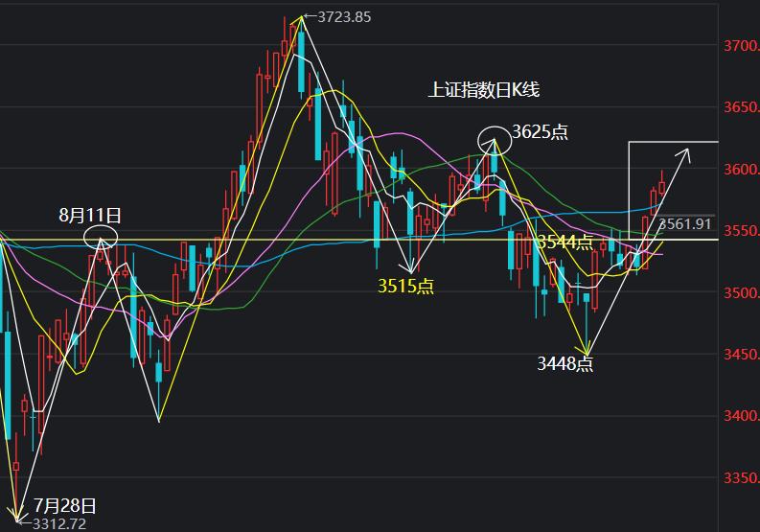Viewport: 760px width, 532px height.
Task: Click the 7月28日 date annotation
Action: [x=64, y=506]
